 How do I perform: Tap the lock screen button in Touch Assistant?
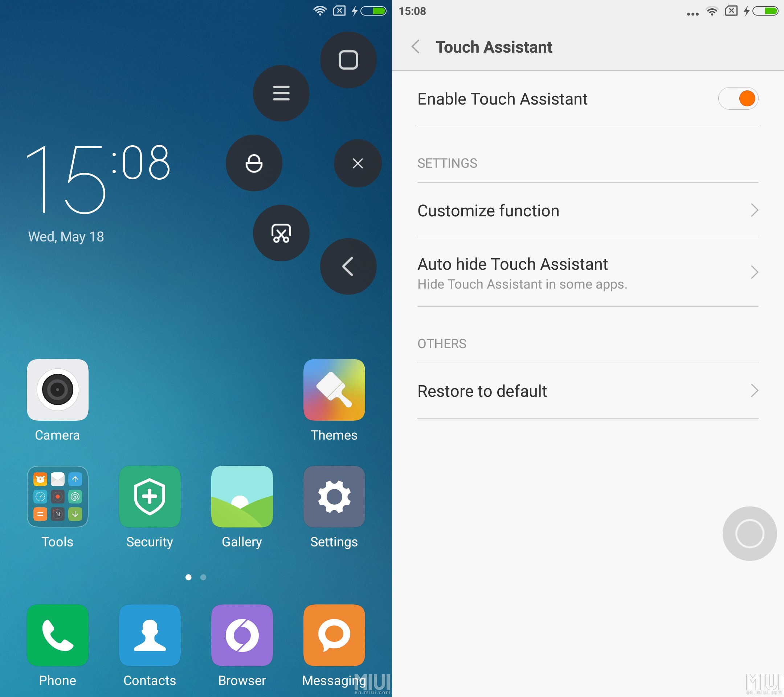[253, 163]
